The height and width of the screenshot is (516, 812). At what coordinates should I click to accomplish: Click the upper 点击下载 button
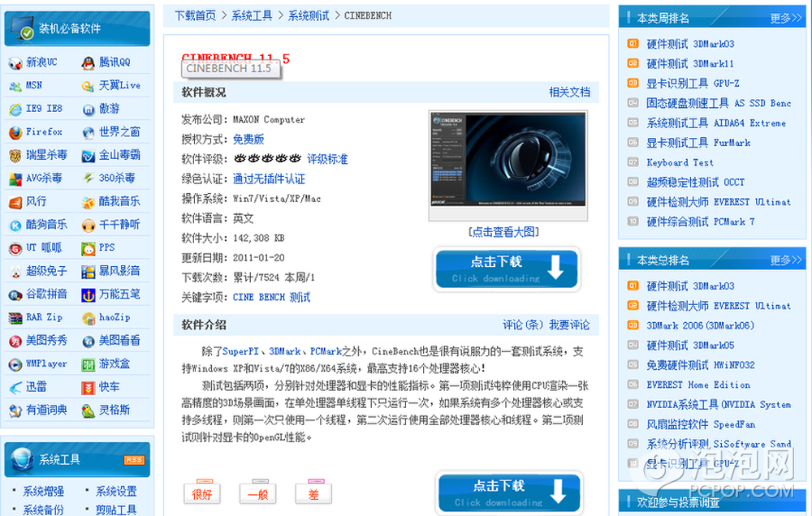point(507,269)
